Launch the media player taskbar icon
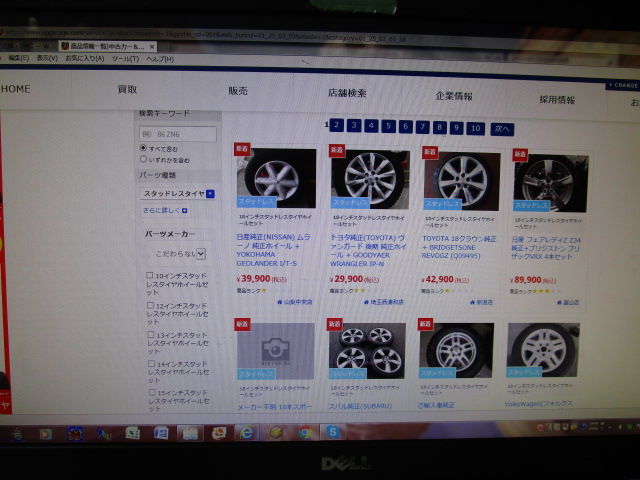Image resolution: width=640 pixels, height=480 pixels. 45,434
